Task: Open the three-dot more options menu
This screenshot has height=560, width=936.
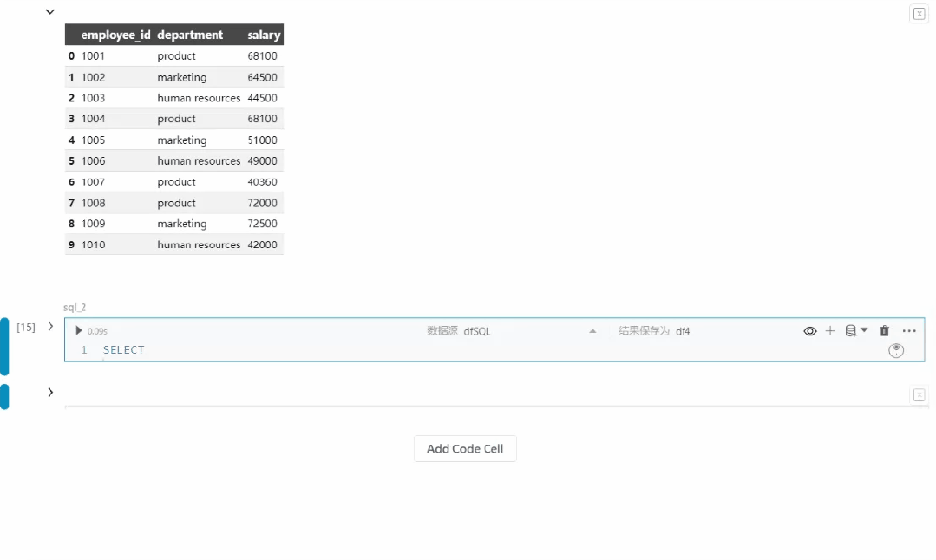Action: point(908,331)
